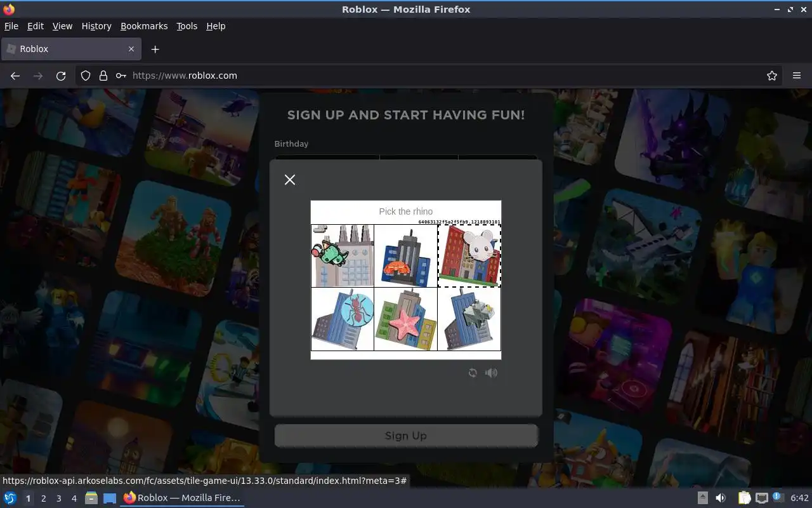812x508 pixels.
Task: Go back to the previous page
Action: (15, 76)
